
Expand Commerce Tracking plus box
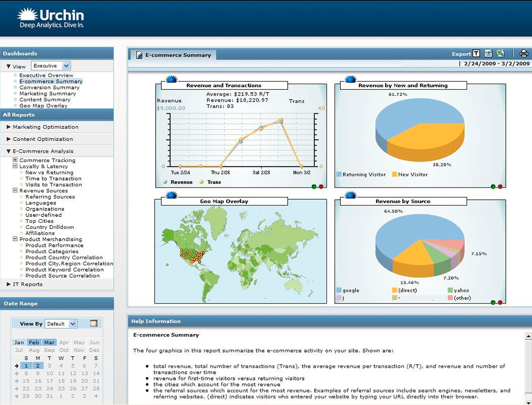(x=15, y=160)
